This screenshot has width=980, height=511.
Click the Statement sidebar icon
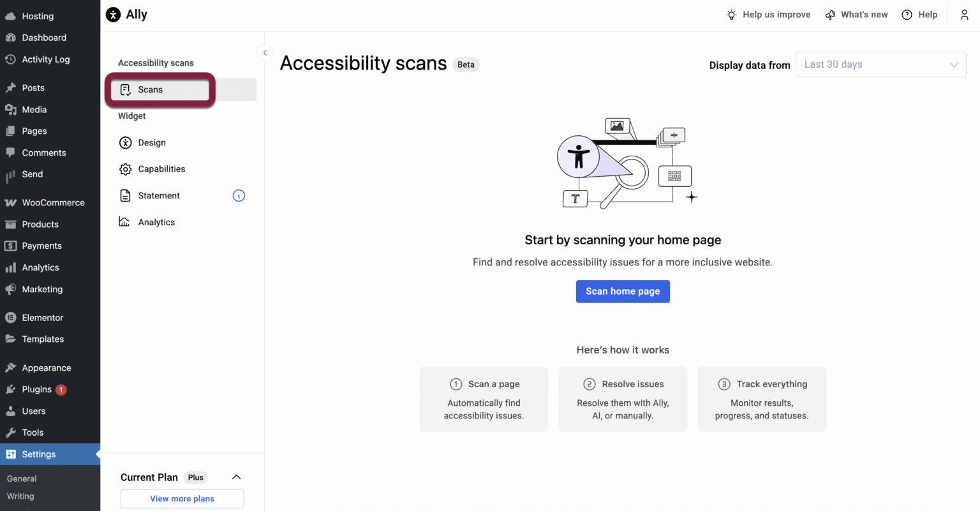point(125,195)
